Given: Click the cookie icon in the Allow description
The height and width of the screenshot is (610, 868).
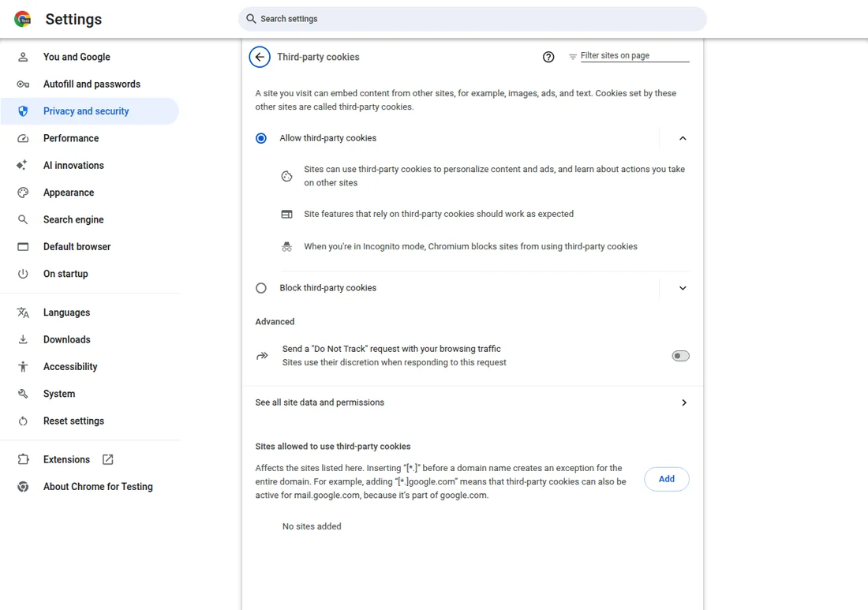Looking at the screenshot, I should [x=286, y=176].
